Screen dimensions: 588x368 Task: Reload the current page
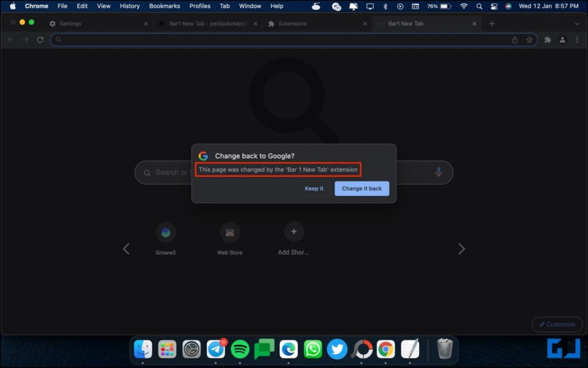pos(40,40)
